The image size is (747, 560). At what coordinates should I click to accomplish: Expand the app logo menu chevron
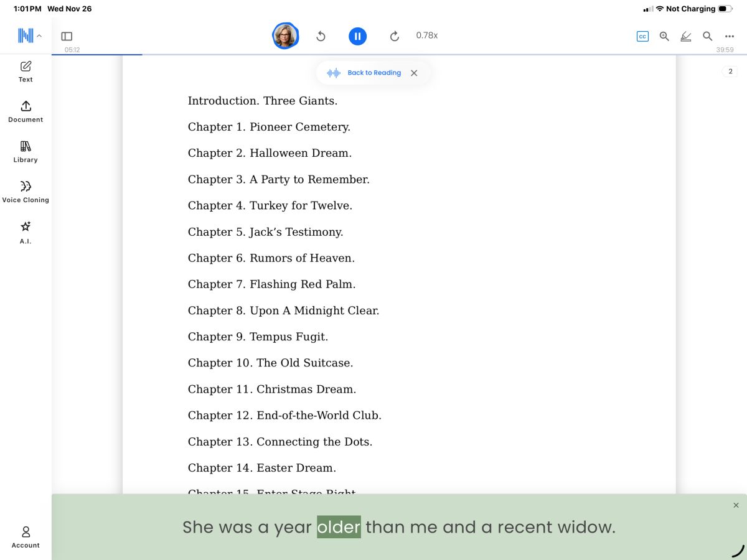(x=39, y=36)
